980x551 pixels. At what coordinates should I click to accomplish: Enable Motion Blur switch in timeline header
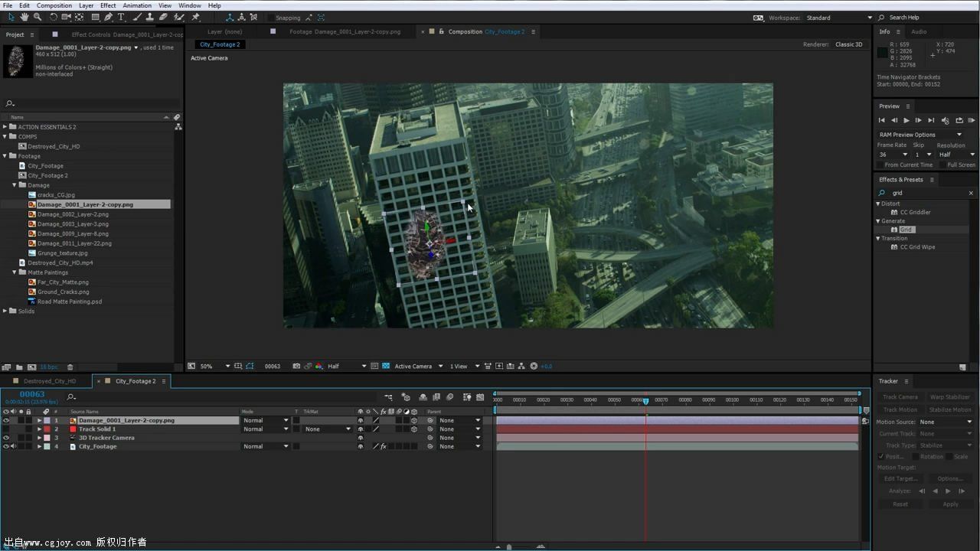(x=449, y=397)
